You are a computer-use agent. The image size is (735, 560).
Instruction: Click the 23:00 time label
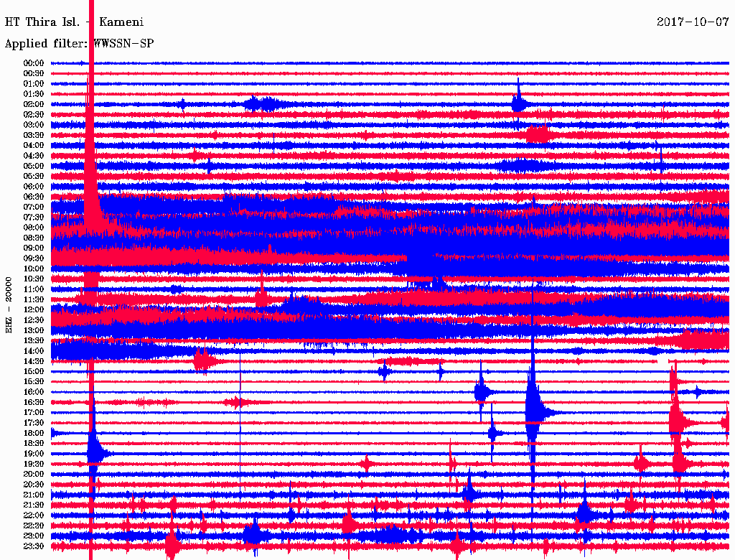[x=34, y=536]
